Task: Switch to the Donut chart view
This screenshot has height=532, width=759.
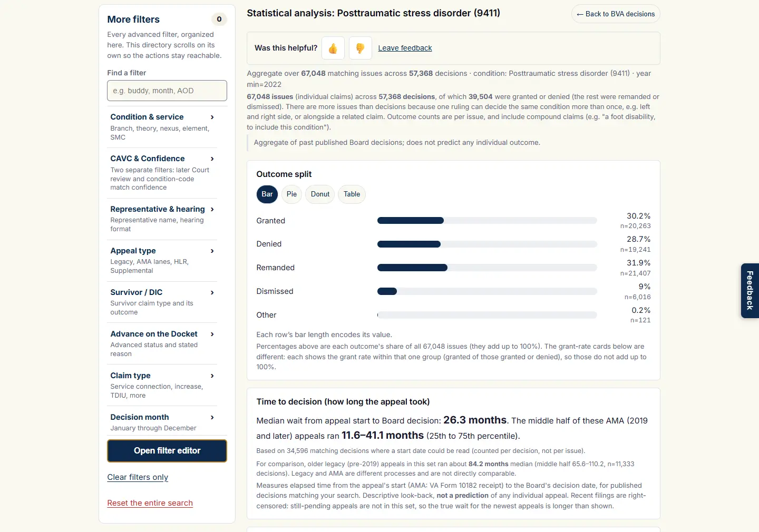Action: pyautogui.click(x=320, y=194)
